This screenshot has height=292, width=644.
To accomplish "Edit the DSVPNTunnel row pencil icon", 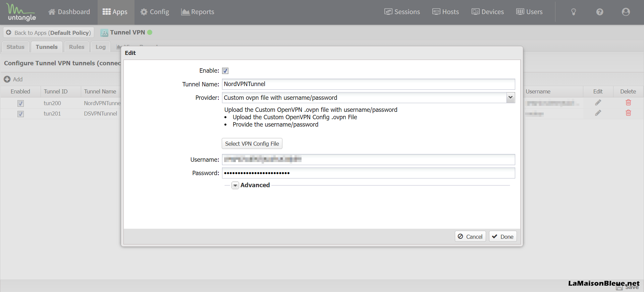I will 598,113.
